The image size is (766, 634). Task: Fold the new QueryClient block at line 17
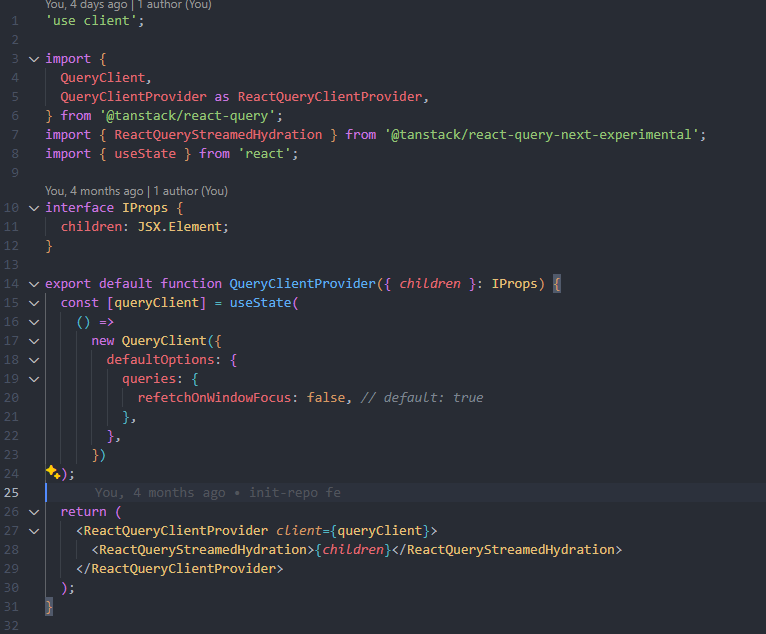click(34, 341)
